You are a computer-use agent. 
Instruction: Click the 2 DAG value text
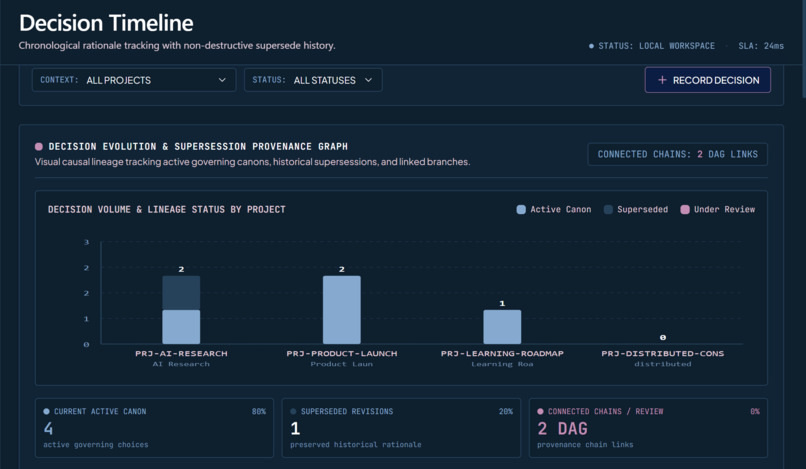[x=562, y=428]
